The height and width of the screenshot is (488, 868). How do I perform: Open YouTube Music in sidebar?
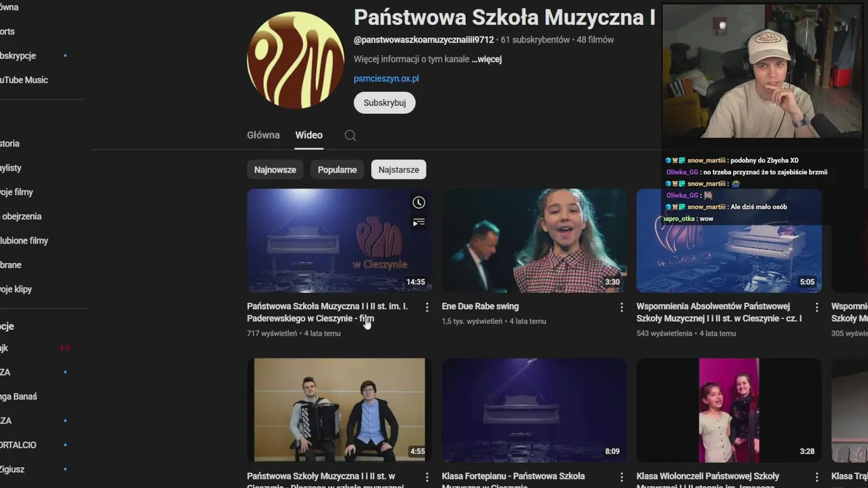pos(24,80)
